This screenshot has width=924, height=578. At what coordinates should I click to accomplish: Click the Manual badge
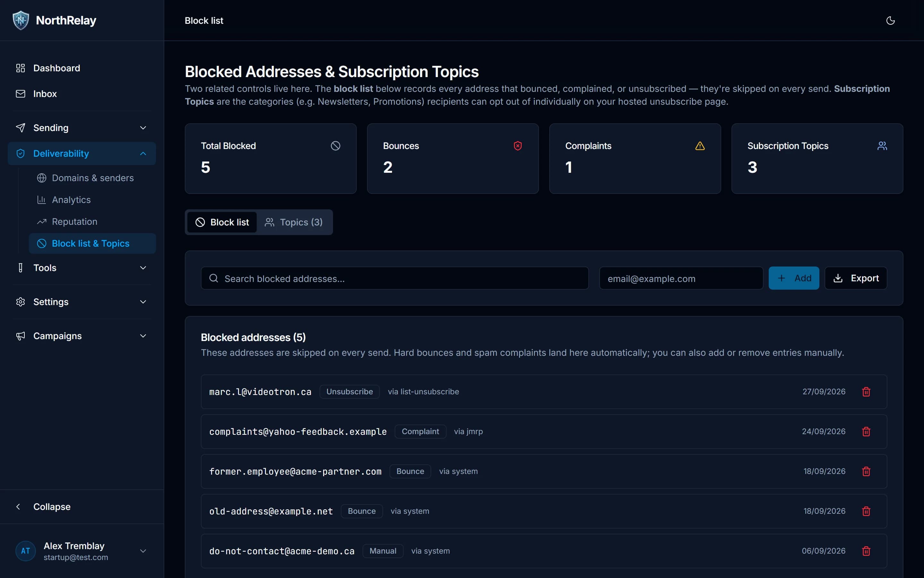382,551
